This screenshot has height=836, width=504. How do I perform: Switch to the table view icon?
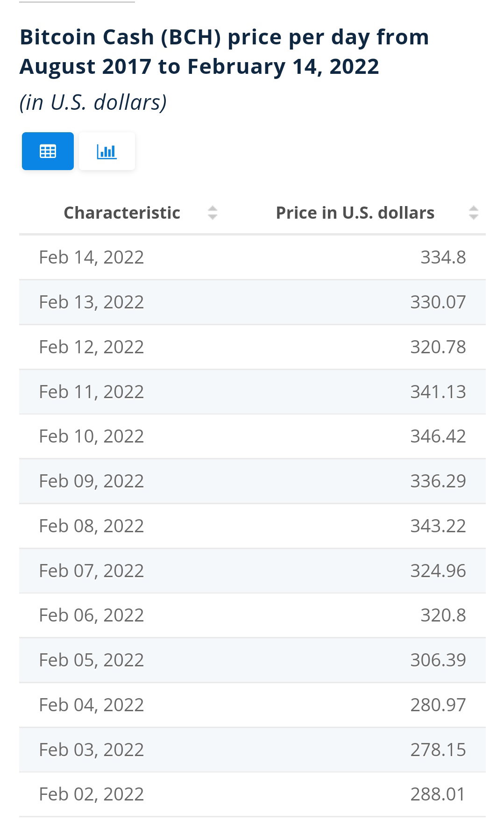pyautogui.click(x=48, y=151)
